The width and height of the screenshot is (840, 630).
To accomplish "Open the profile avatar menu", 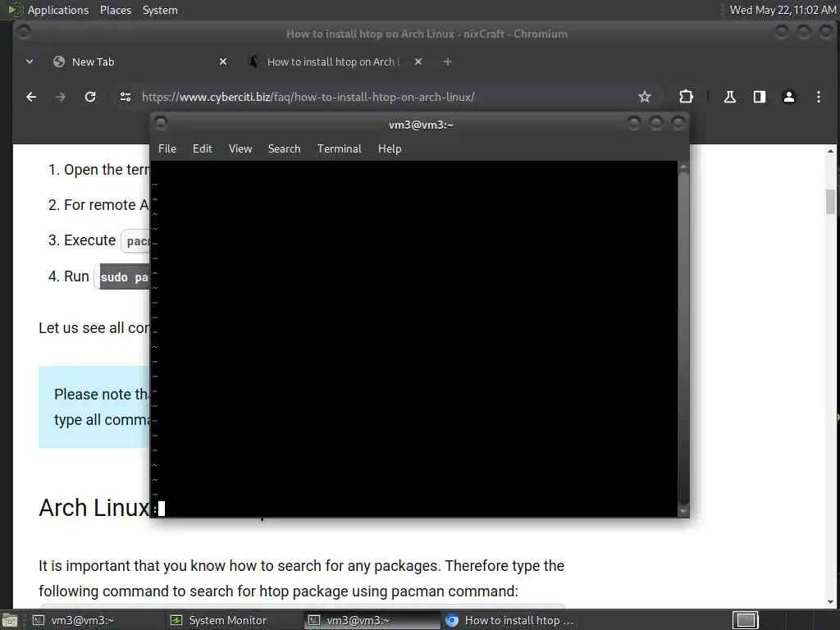I will [x=789, y=97].
